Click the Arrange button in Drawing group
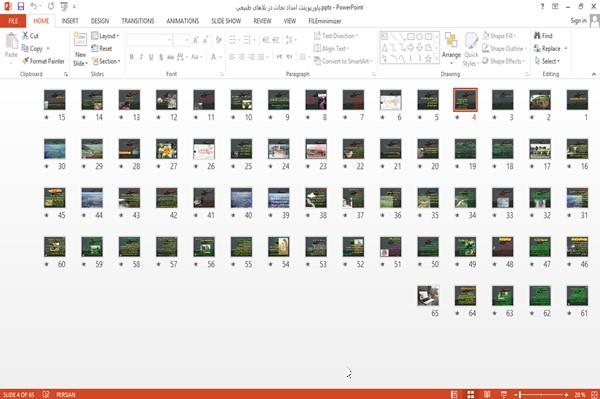 (x=451, y=49)
